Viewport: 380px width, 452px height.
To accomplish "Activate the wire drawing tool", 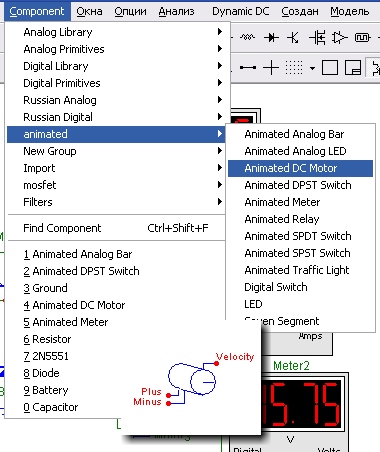I will point(248,68).
